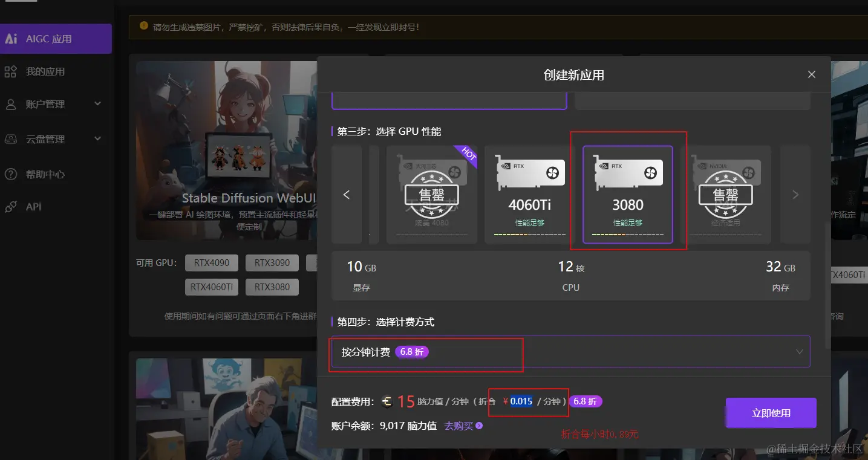Screen dimensions: 868x460
Task: Show previous GPU options with left arrow
Action: (347, 195)
